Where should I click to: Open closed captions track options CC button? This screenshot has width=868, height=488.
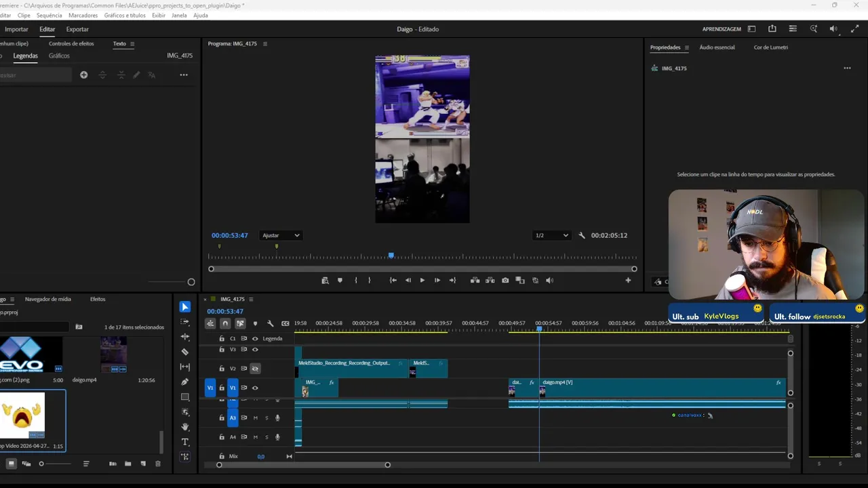click(285, 323)
